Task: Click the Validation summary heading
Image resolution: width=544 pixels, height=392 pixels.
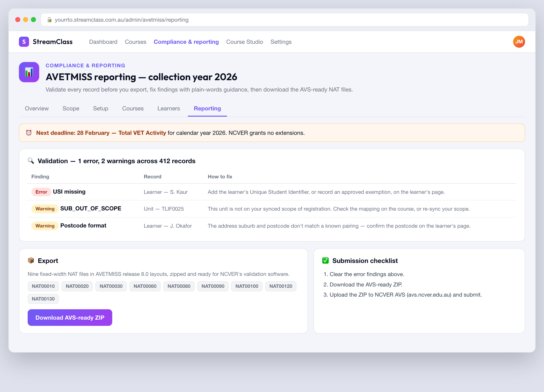Action: (116, 161)
